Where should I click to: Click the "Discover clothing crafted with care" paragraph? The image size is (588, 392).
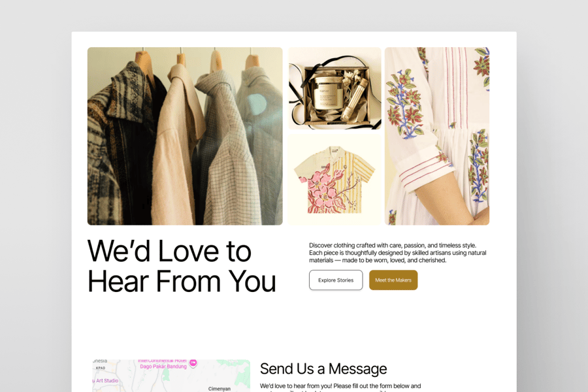pos(397,253)
